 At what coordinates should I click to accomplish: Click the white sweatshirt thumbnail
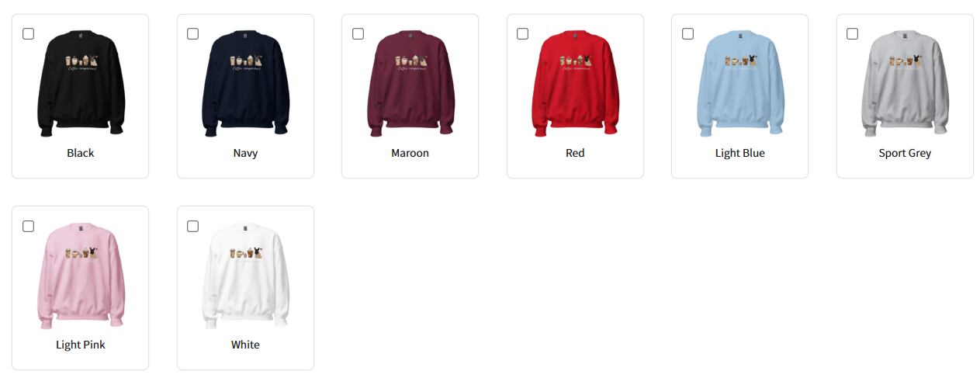[x=245, y=276]
